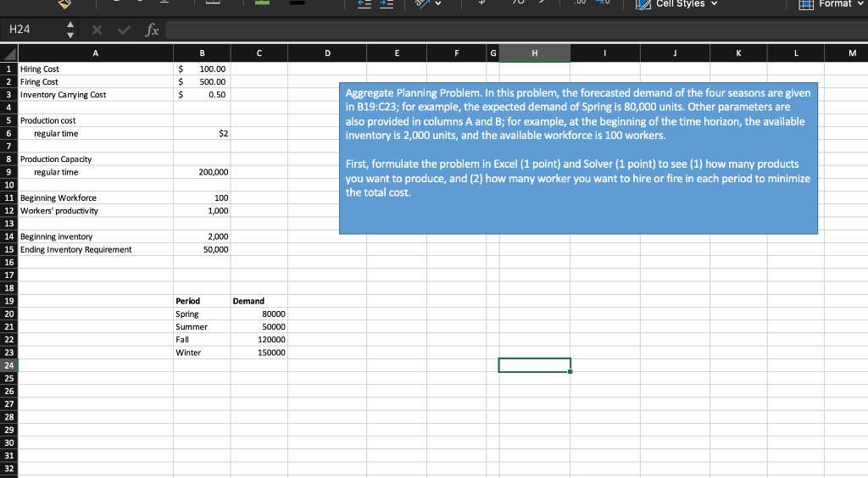This screenshot has height=478, width=868.
Task: Click the Insert Function fx icon
Action: click(152, 30)
